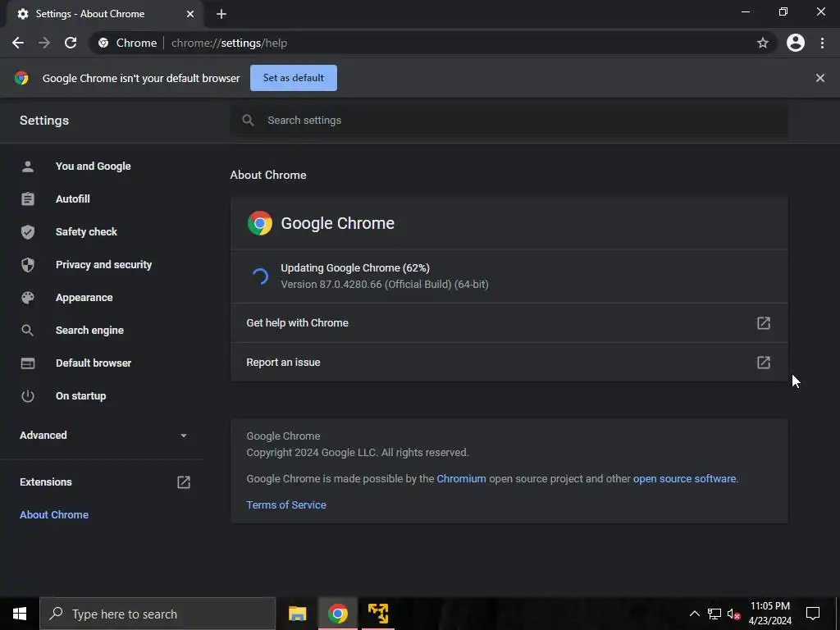Select About Chrome in the sidebar
The width and height of the screenshot is (840, 630).
(x=54, y=515)
